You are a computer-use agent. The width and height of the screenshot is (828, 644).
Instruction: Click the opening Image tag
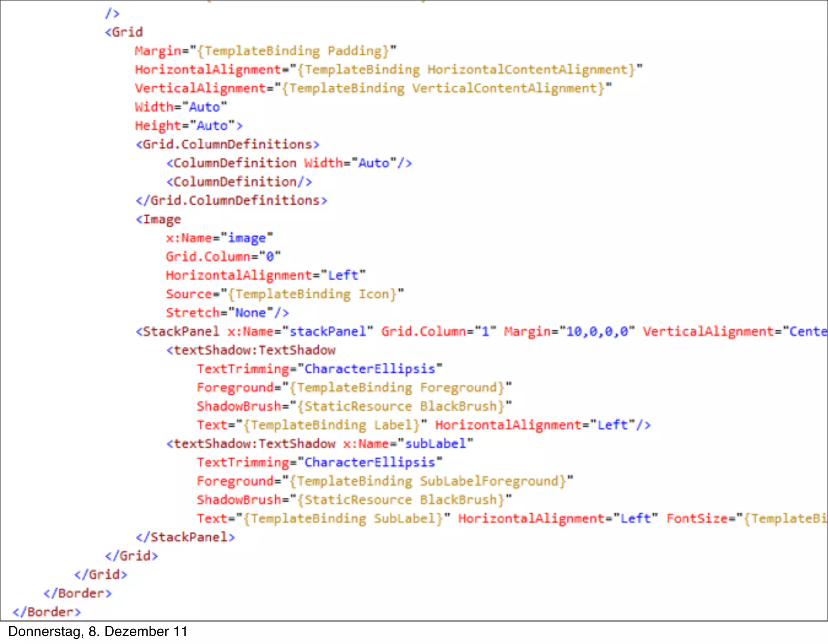pos(158,219)
